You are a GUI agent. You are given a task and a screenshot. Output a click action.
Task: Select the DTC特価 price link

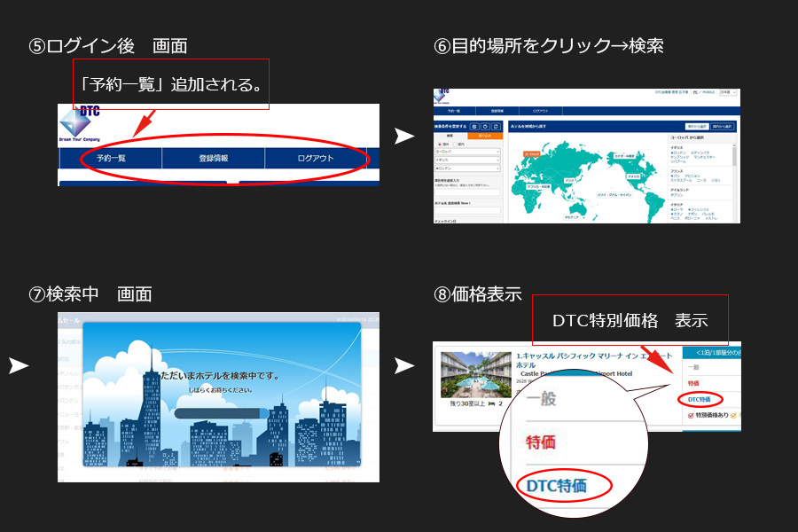700,399
